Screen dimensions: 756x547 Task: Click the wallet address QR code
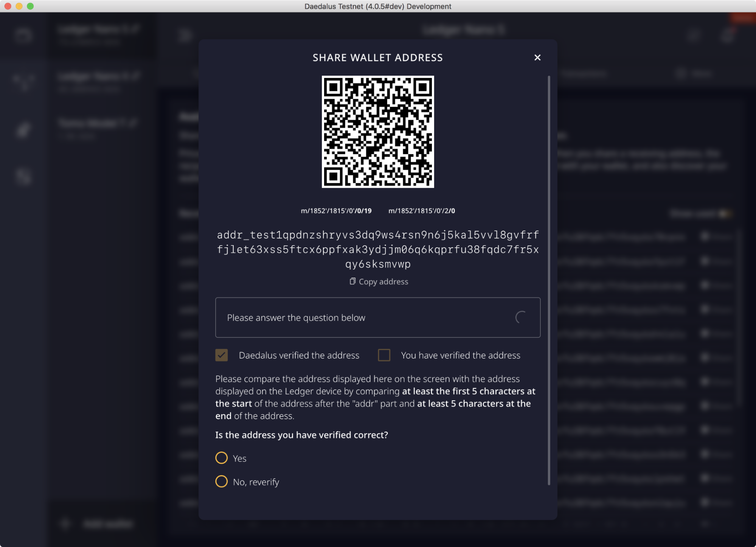(x=377, y=132)
